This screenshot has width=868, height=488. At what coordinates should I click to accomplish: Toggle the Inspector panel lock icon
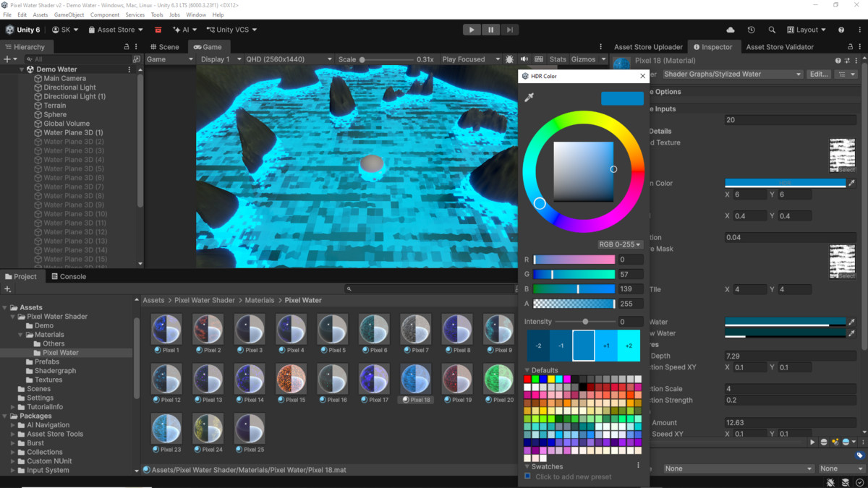point(848,46)
